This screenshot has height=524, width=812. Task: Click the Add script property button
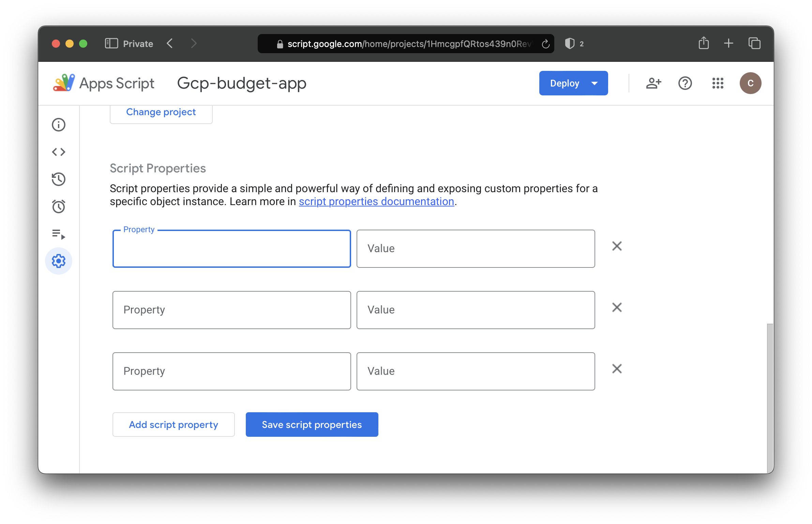pyautogui.click(x=174, y=425)
